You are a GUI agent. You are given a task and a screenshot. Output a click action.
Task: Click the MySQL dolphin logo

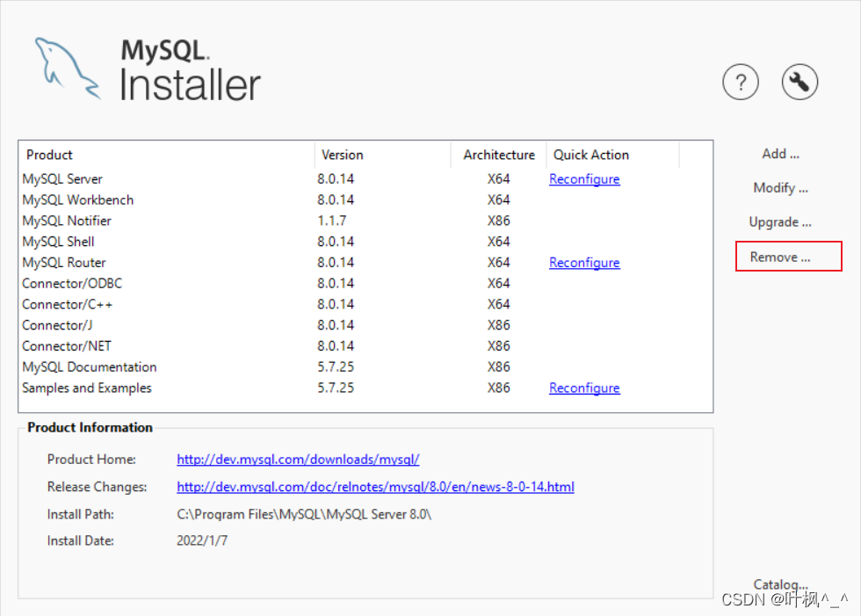(x=68, y=68)
